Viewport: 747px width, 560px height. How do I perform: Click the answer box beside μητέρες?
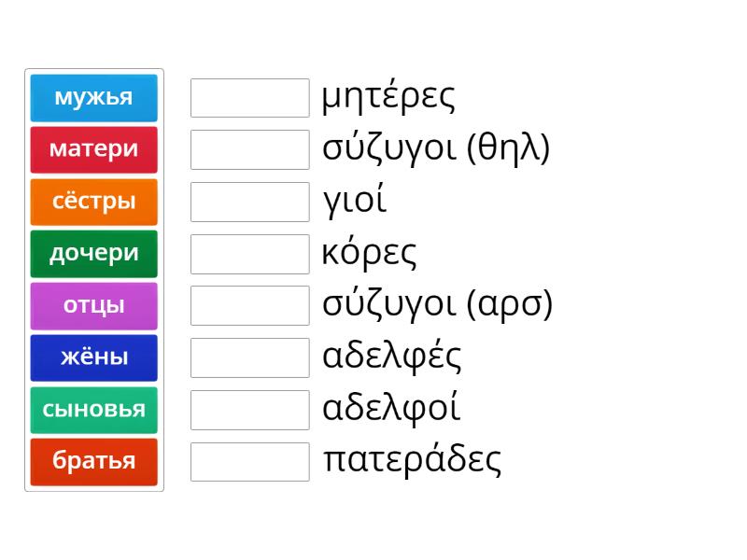click(x=249, y=98)
